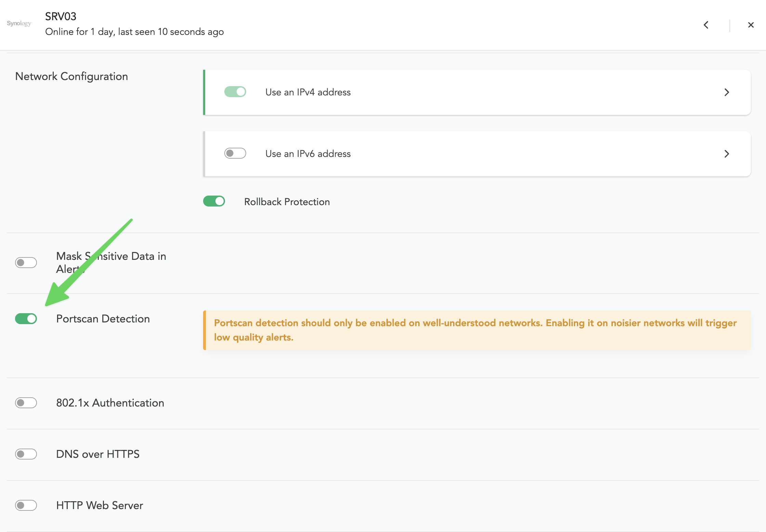This screenshot has width=766, height=532.
Task: Go back using the left chevron
Action: (706, 25)
